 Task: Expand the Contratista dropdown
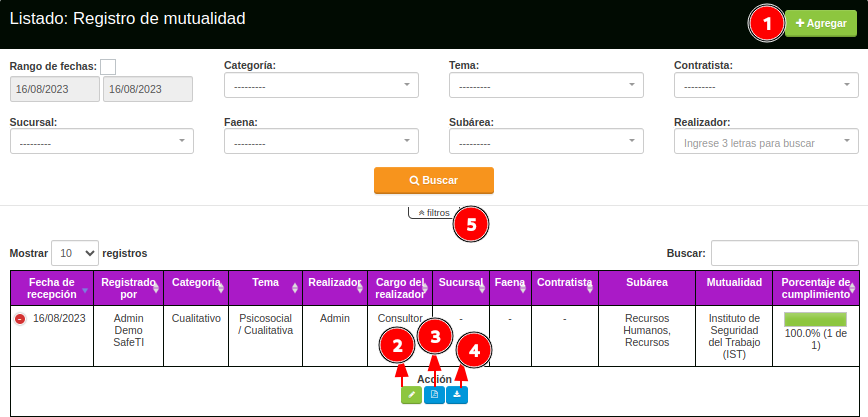click(x=765, y=86)
